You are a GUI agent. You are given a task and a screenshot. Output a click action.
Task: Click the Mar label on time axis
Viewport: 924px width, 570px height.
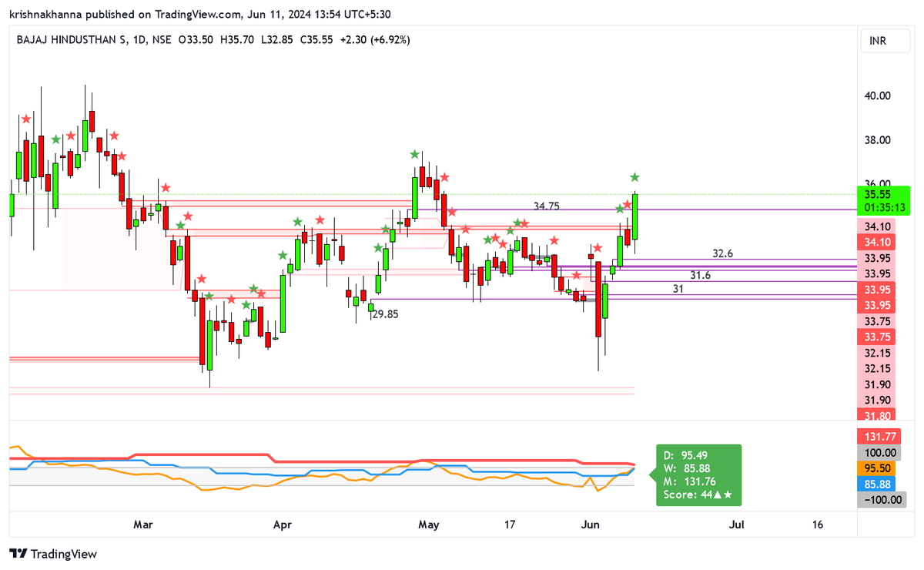point(142,525)
